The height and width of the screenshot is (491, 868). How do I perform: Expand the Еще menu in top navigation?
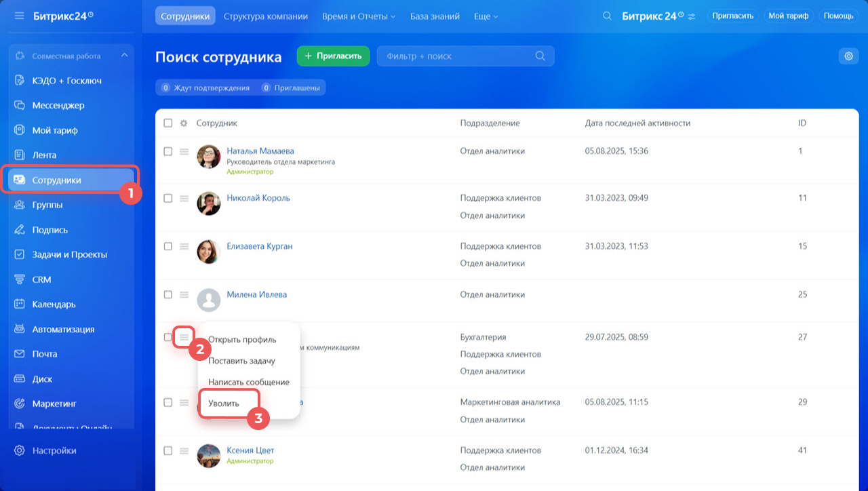[486, 16]
